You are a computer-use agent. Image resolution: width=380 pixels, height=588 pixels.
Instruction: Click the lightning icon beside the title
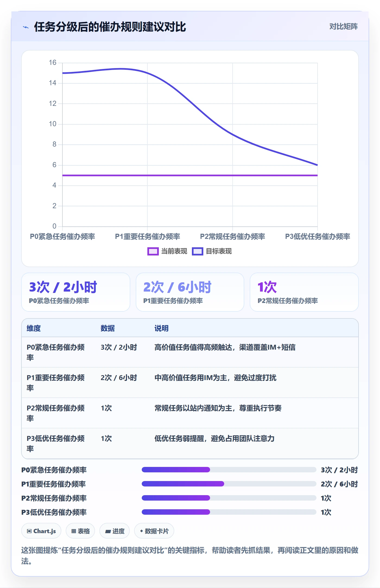coord(26,27)
